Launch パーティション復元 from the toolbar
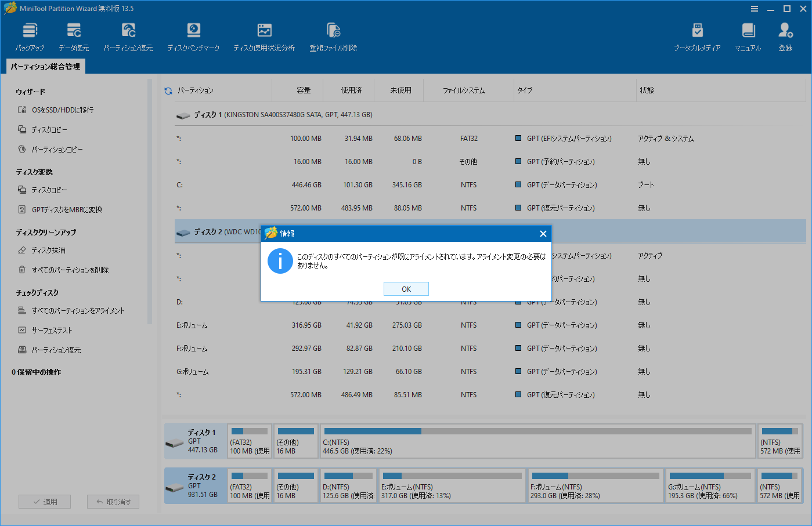The height and width of the screenshot is (526, 812). pyautogui.click(x=128, y=35)
